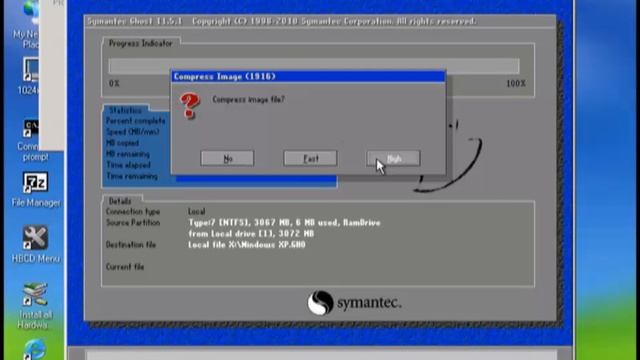Launch the HBCD Menu desktop icon
Image resolution: width=640 pixels, height=360 pixels.
click(36, 244)
